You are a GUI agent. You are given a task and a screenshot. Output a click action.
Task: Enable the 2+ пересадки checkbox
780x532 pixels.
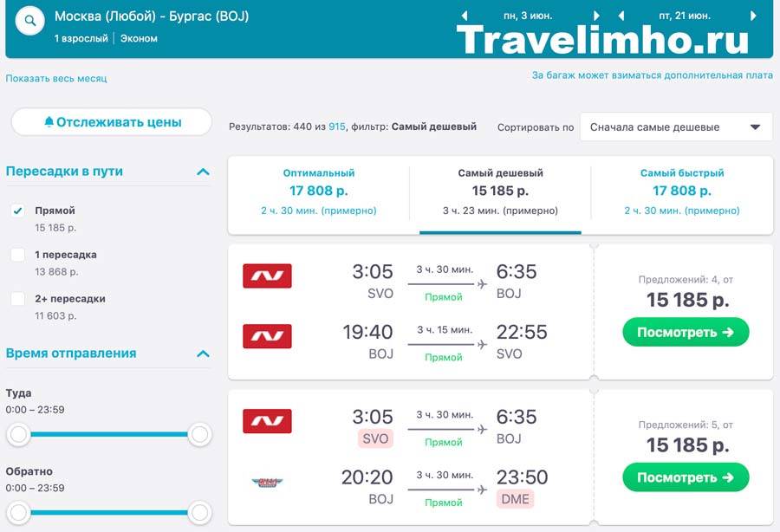click(18, 299)
